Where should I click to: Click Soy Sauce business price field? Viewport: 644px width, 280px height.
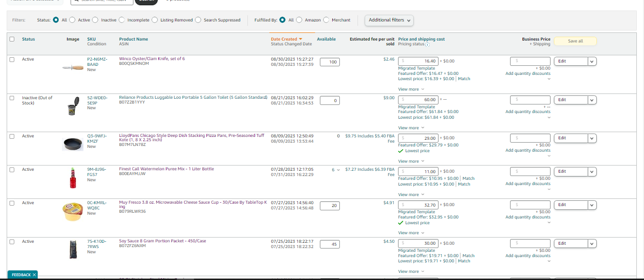coord(530,243)
